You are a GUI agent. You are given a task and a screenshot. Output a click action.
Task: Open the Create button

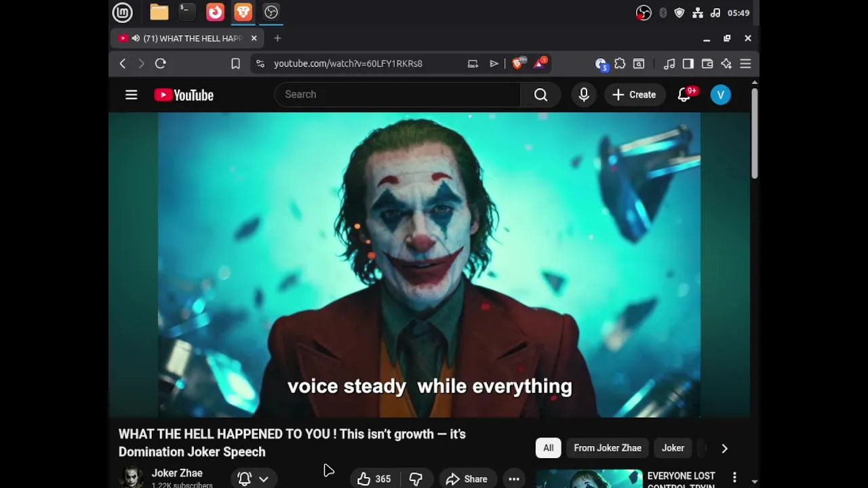(634, 95)
